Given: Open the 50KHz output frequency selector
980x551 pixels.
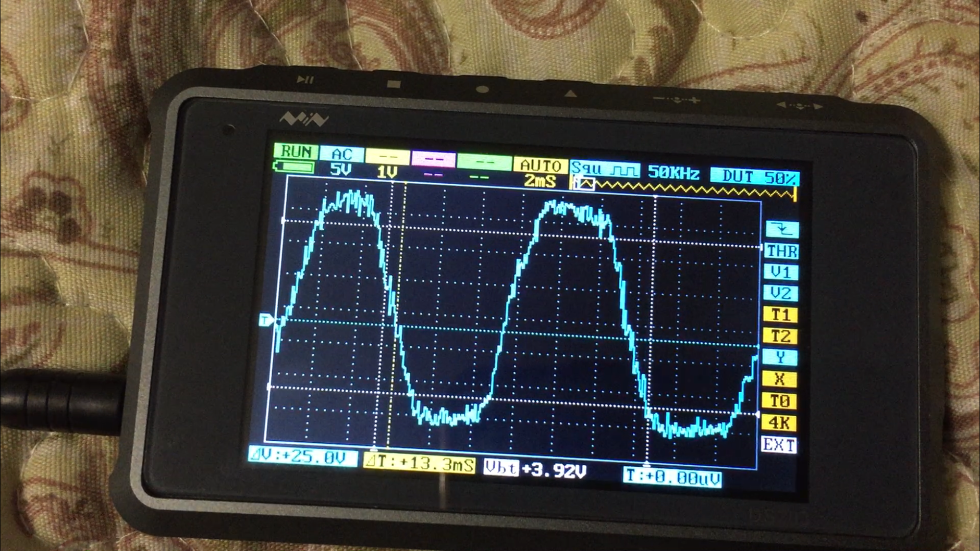Looking at the screenshot, I should 674,172.
